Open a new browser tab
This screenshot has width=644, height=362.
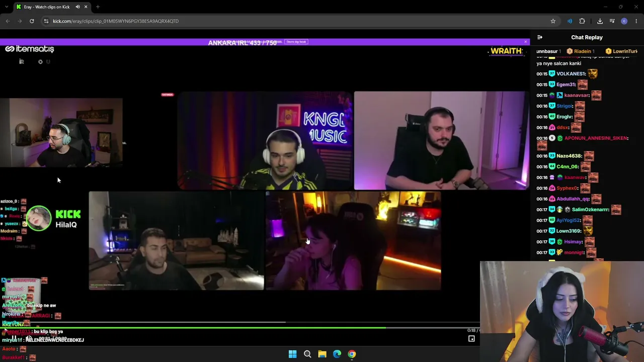pos(98,7)
